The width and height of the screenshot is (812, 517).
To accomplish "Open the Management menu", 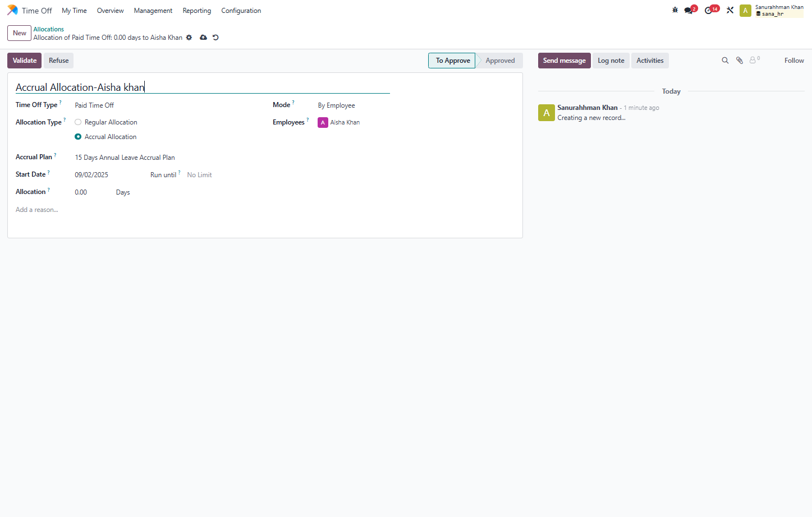I will click(153, 11).
